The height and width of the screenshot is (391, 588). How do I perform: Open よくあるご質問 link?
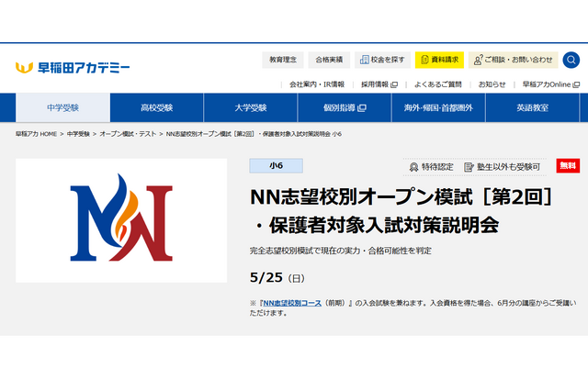(437, 84)
